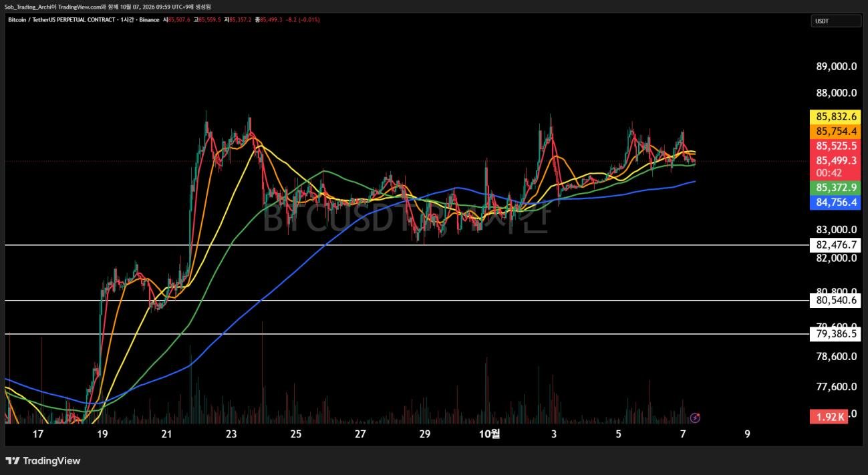Click date 3 on the time axis
The image size is (868, 475).
(554, 434)
